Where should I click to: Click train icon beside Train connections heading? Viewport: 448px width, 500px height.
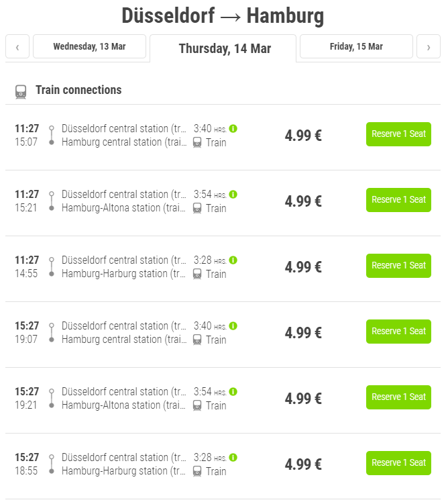pos(21,92)
